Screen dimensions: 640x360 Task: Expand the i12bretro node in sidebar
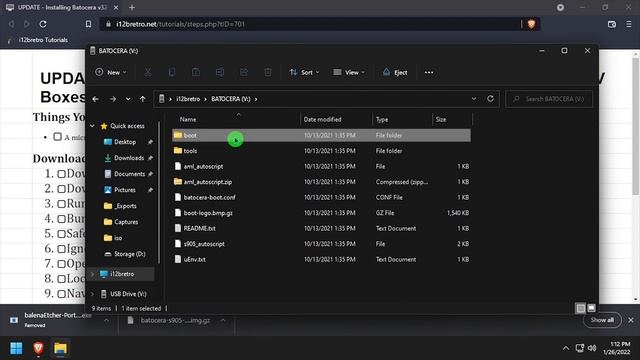click(93, 274)
